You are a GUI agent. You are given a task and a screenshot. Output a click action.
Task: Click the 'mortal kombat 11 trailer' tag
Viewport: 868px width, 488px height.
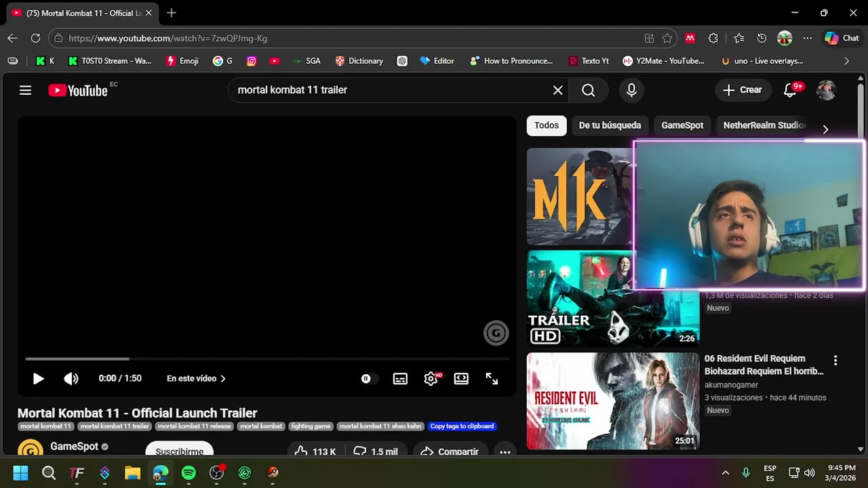click(x=115, y=426)
